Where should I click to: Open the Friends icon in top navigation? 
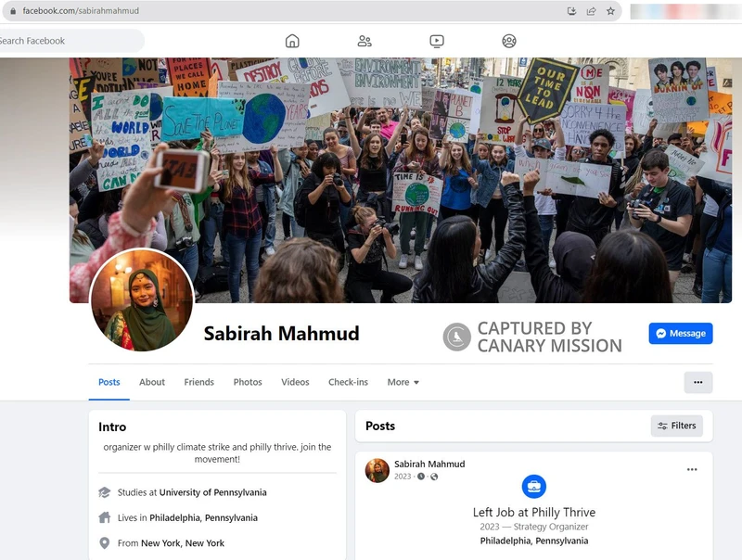[x=365, y=41]
